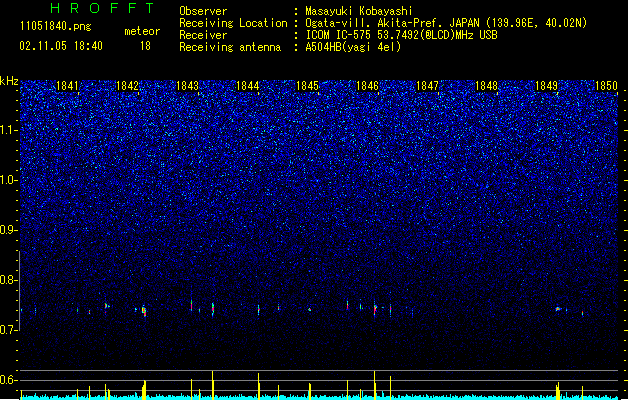Click the Receiving Location label
Image resolution: width=629 pixels, height=400 pixels.
(x=233, y=23)
